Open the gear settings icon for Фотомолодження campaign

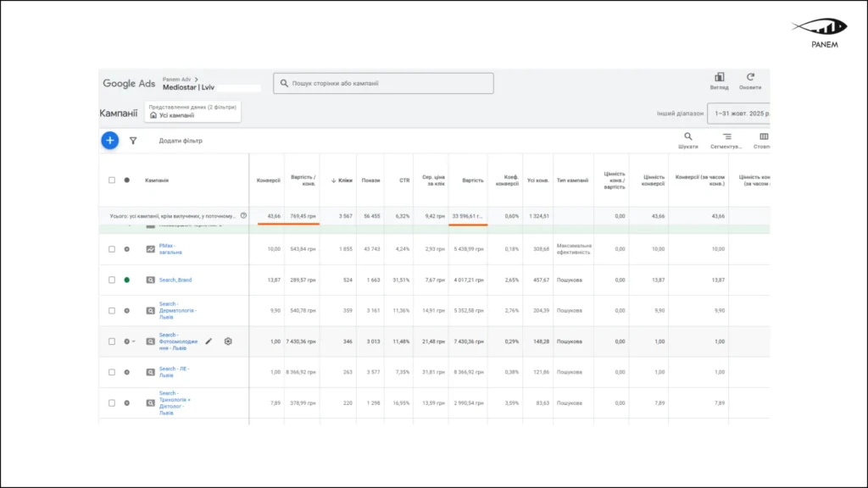[x=228, y=341]
